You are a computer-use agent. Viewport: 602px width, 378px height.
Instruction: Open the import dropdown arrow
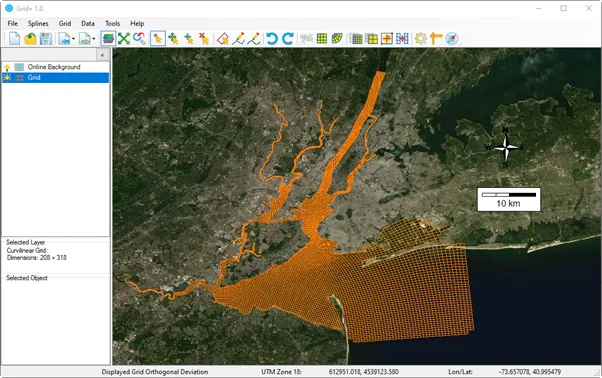[x=73, y=39]
